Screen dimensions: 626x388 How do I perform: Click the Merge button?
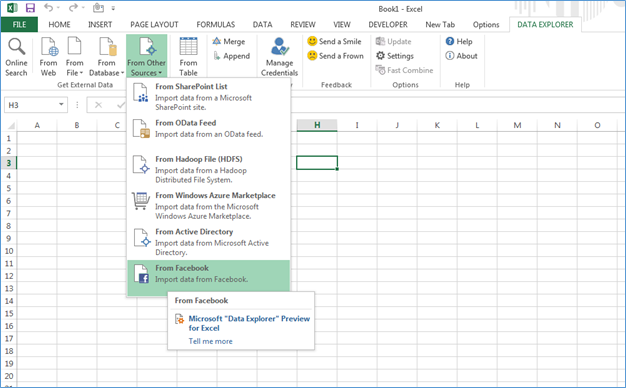pyautogui.click(x=229, y=42)
